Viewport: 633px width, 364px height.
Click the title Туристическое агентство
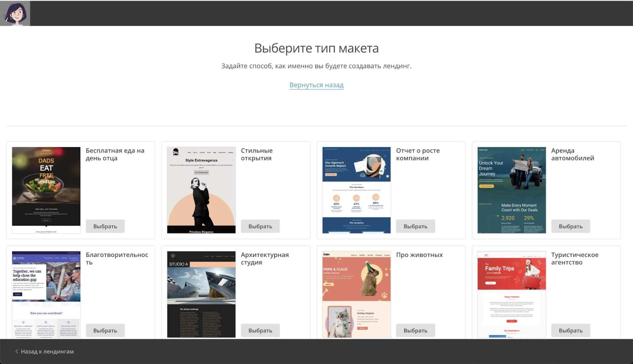point(575,258)
